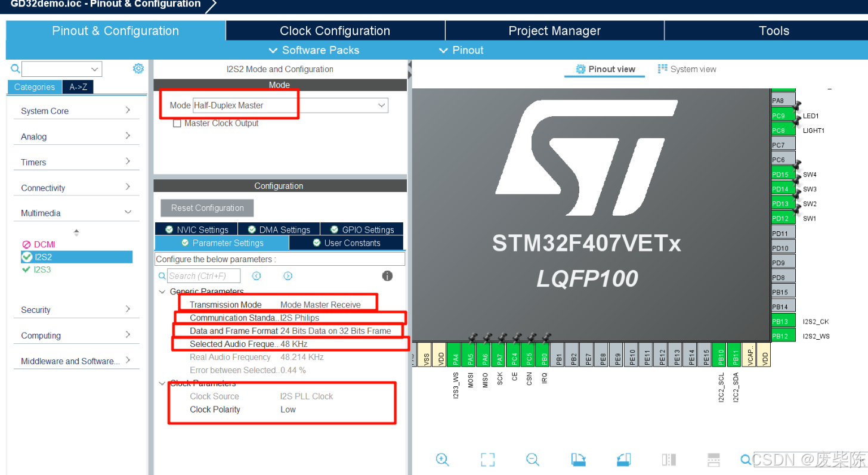The image size is (868, 475).
Task: Select Pinout & Configuration tab
Action: (x=116, y=31)
